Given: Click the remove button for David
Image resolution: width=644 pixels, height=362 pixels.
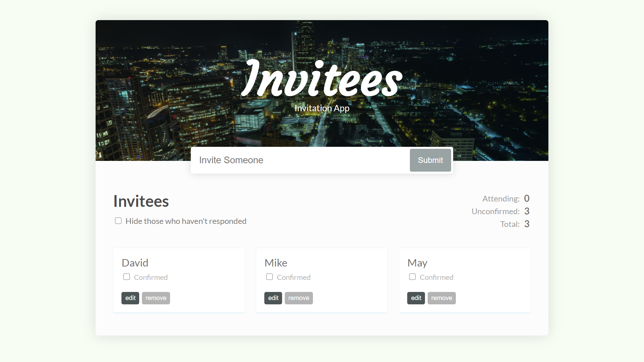Looking at the screenshot, I should pyautogui.click(x=156, y=298).
